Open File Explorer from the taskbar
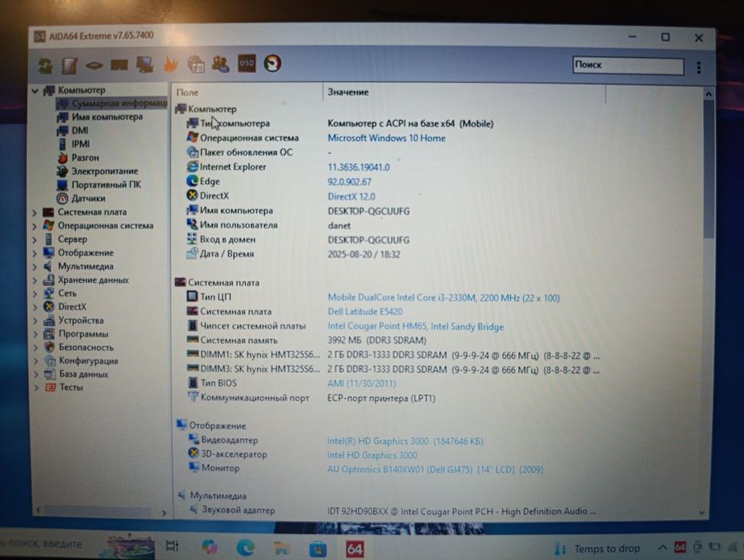 (281, 549)
